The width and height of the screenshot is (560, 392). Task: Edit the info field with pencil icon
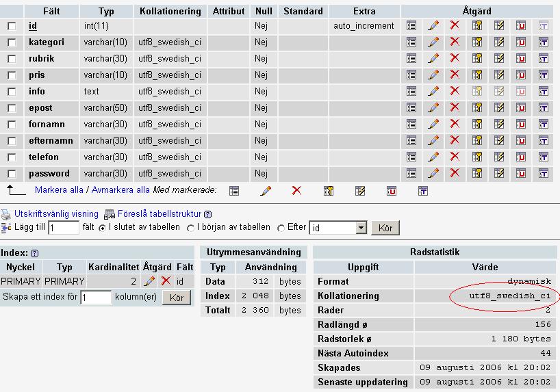[433, 92]
